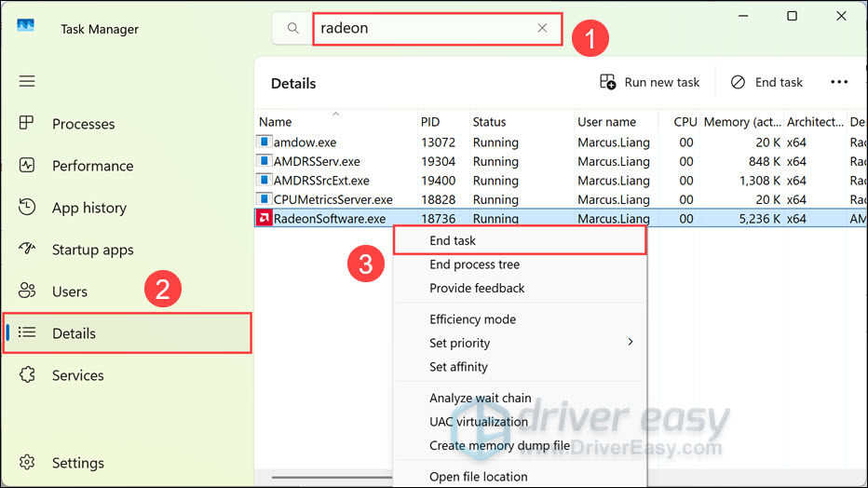The height and width of the screenshot is (488, 868).
Task: Toggle Efficiency mode in context menu
Action: [x=472, y=319]
